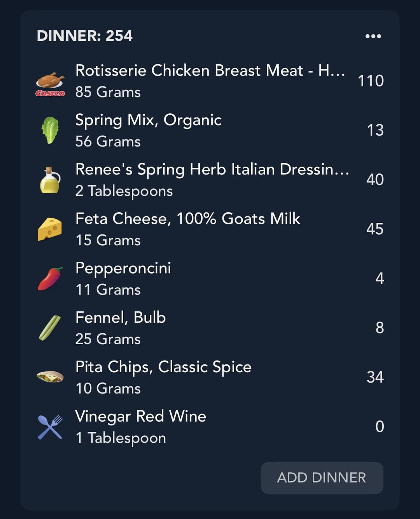
Task: Click the red pepper Pepperoncini icon
Action: pos(50,278)
